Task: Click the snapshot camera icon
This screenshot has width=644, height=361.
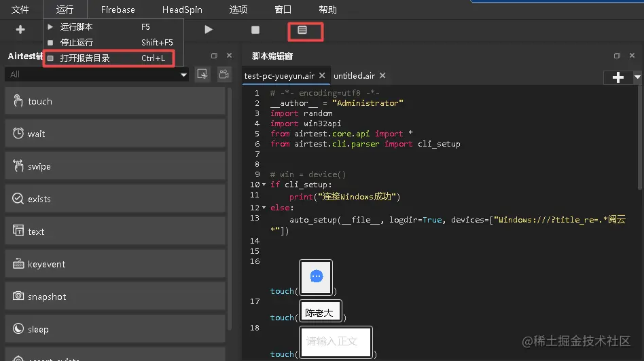Action: click(18, 296)
